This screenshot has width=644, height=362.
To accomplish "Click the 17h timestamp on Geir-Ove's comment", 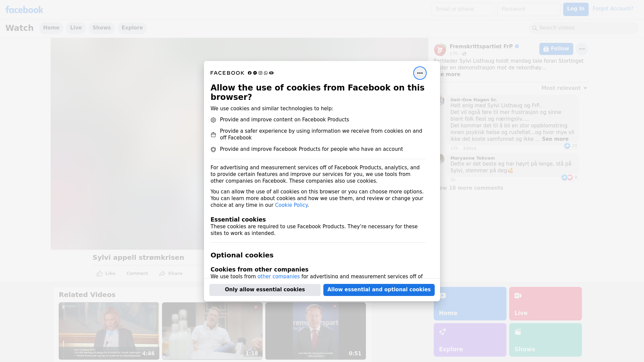I will pyautogui.click(x=454, y=148).
